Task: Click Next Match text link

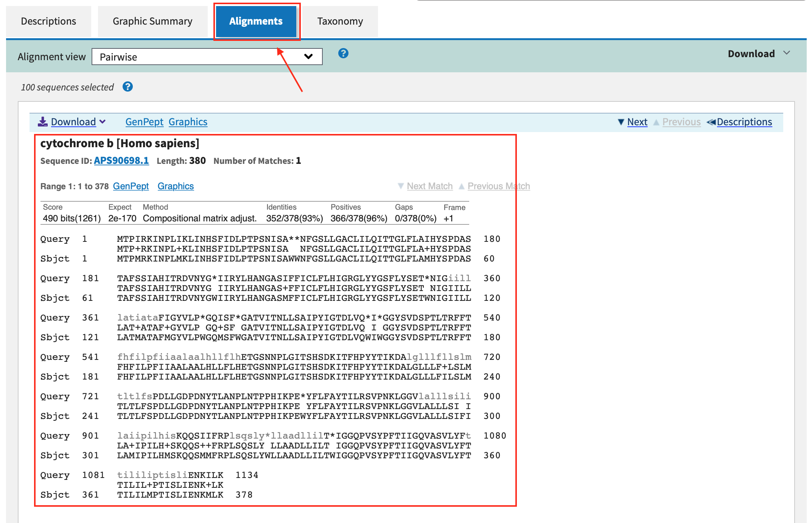Action: (429, 186)
